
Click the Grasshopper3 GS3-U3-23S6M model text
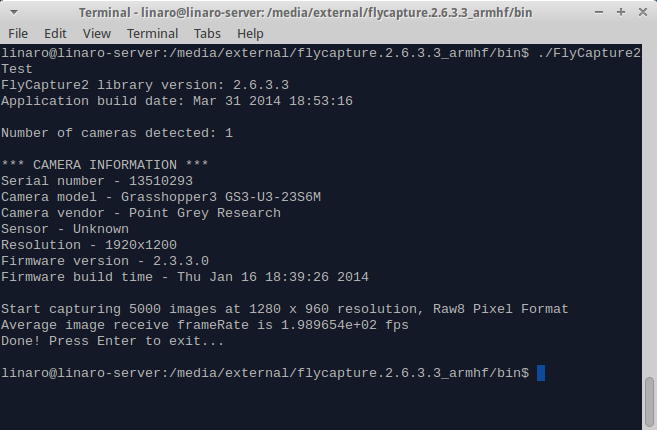coord(221,197)
